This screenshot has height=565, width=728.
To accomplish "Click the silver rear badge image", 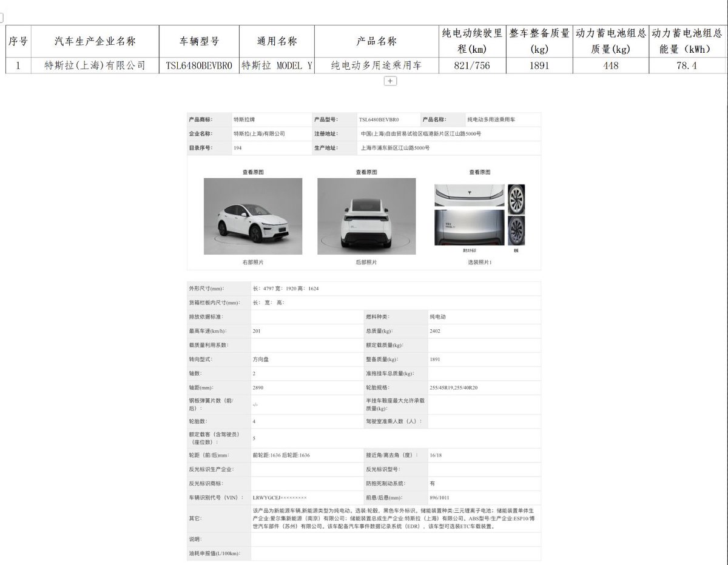I will [469, 227].
